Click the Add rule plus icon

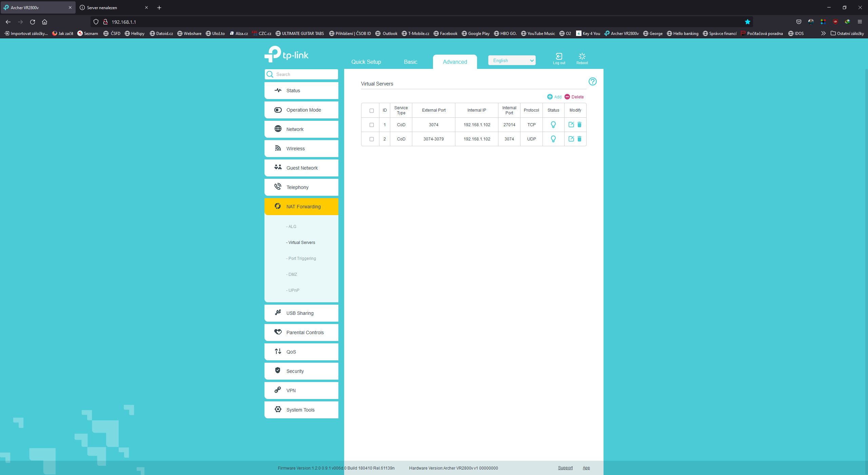550,97
